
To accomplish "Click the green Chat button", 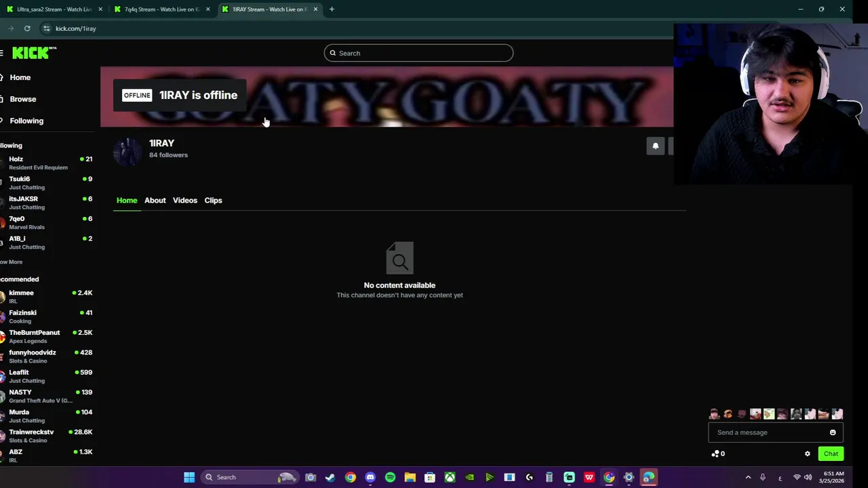I will click(x=831, y=454).
